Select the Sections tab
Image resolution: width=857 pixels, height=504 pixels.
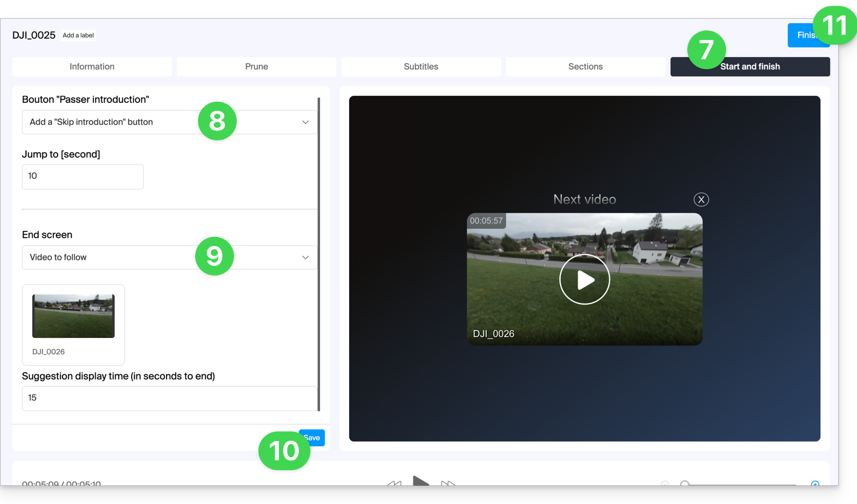click(585, 67)
